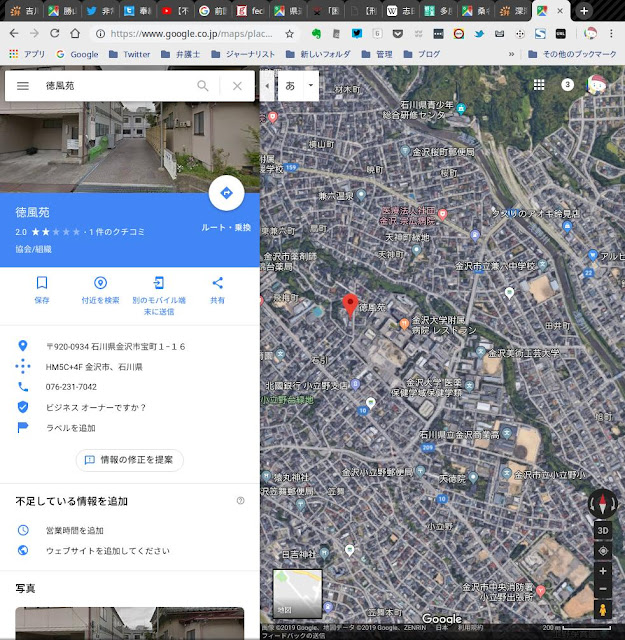Viewport: 625px width, 640px height.
Task: Open the input method dropdown arrow
Action: 311,85
